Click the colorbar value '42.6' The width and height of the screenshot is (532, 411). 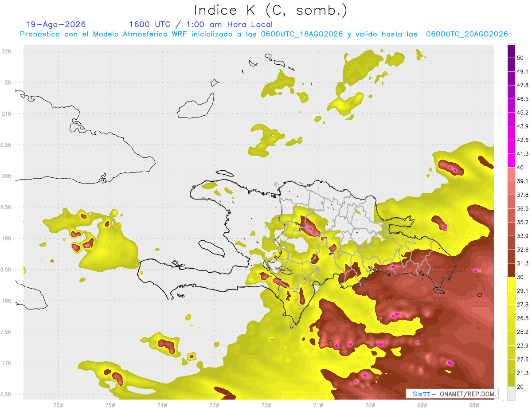(523, 140)
